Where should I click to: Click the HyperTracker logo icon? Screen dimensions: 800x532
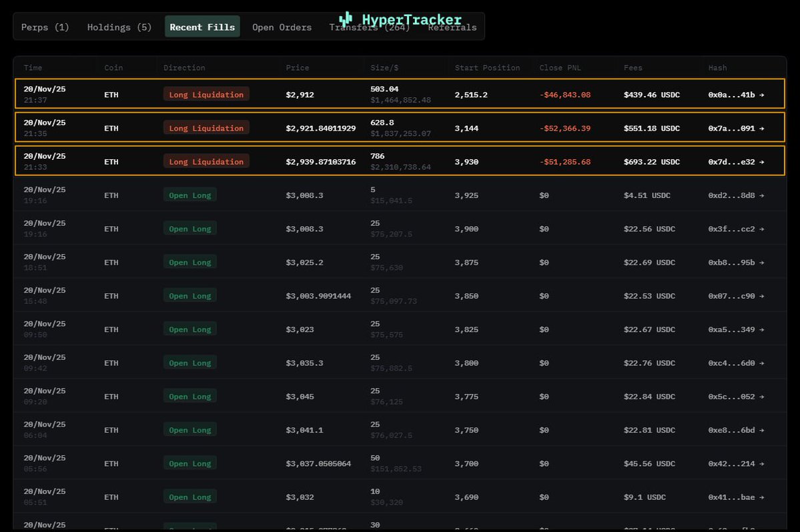(346, 19)
